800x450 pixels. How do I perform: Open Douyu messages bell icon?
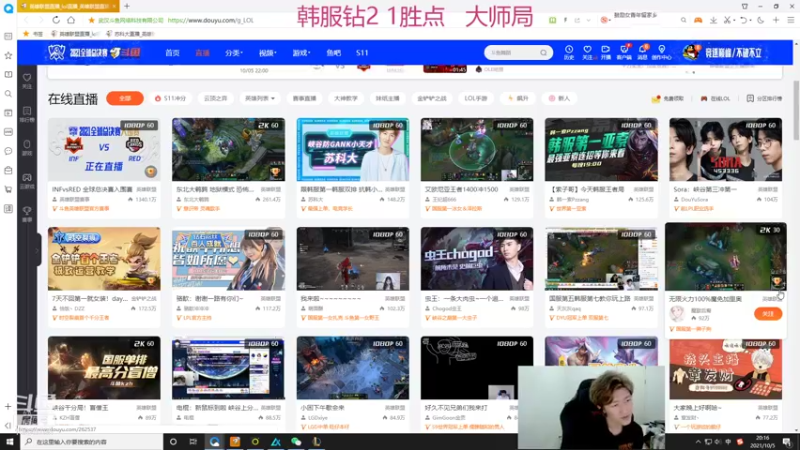[x=643, y=52]
